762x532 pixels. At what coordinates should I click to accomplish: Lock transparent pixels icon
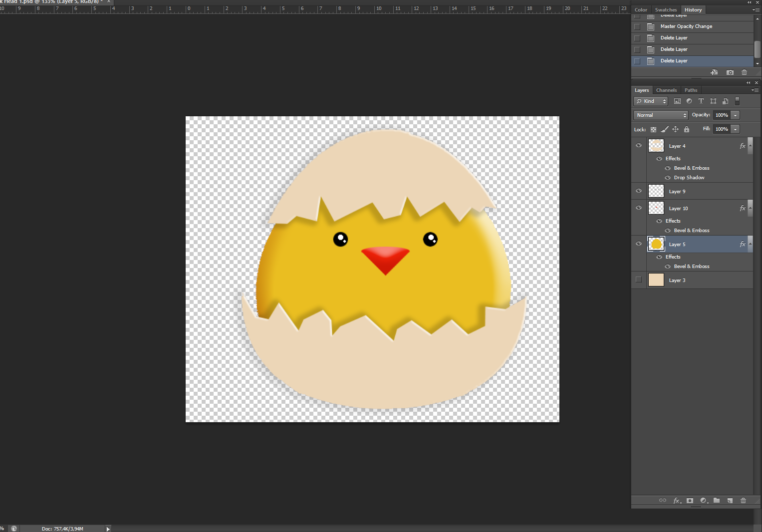pyautogui.click(x=653, y=129)
